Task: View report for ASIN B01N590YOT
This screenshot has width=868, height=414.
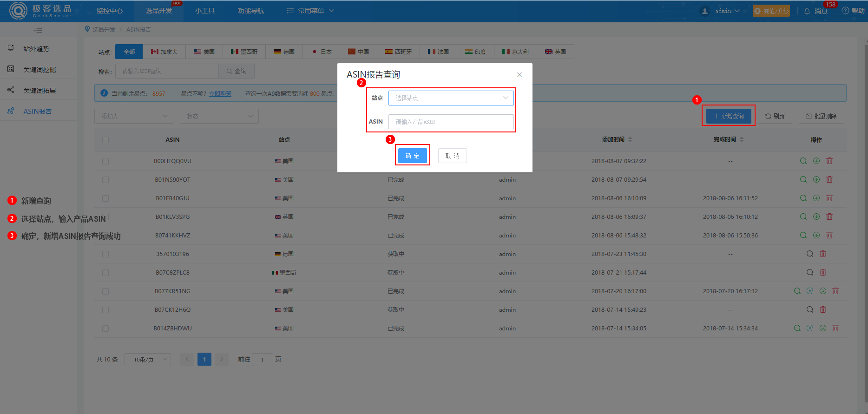Action: 803,179
